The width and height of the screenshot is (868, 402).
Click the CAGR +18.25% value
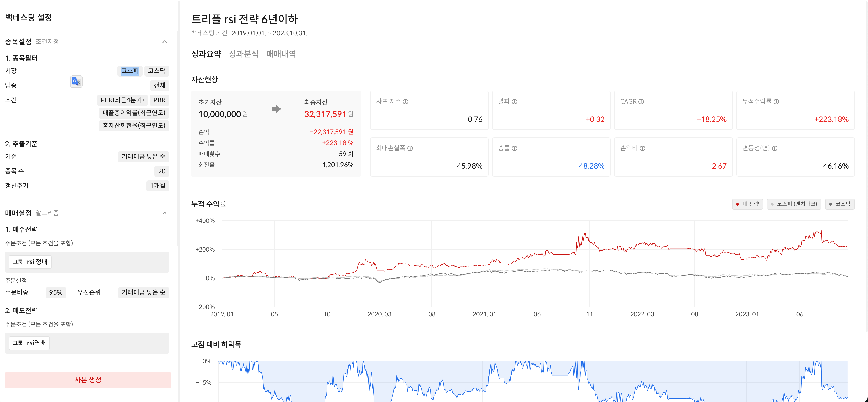[x=711, y=119]
